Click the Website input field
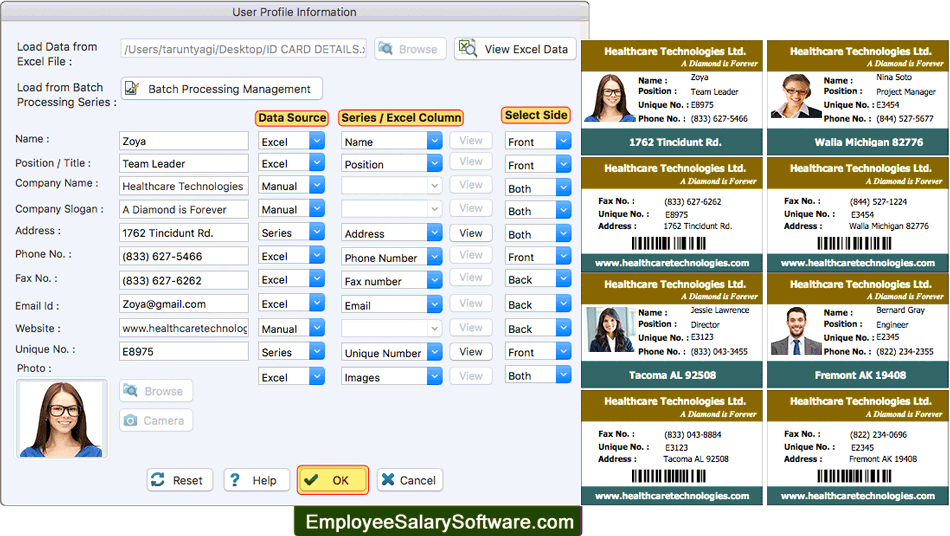Image resolution: width=950 pixels, height=536 pixels. (x=184, y=328)
